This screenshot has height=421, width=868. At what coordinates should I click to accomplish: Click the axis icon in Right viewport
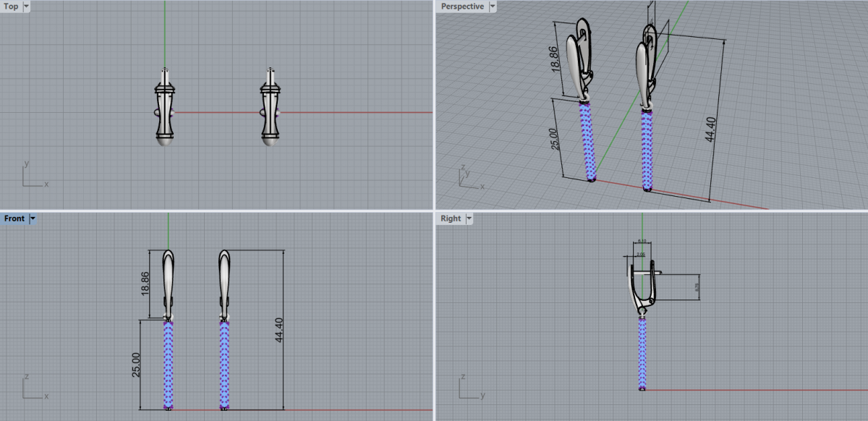pos(468,388)
